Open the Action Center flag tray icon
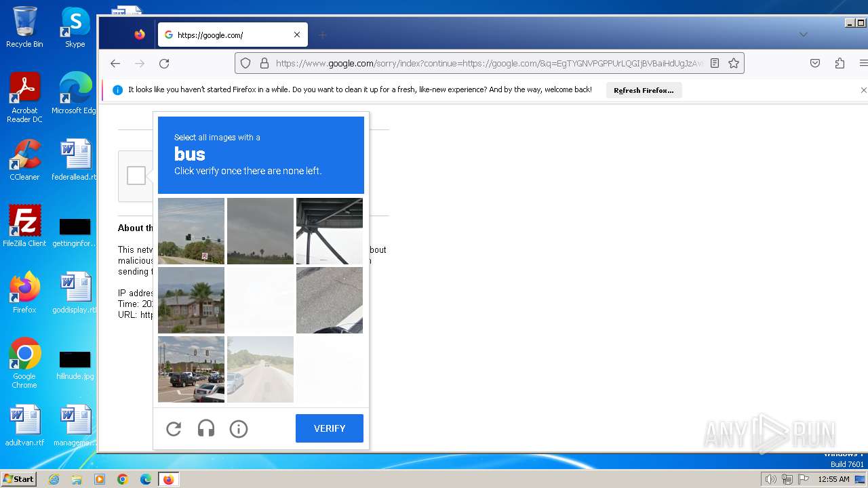The image size is (868, 488). tap(804, 479)
